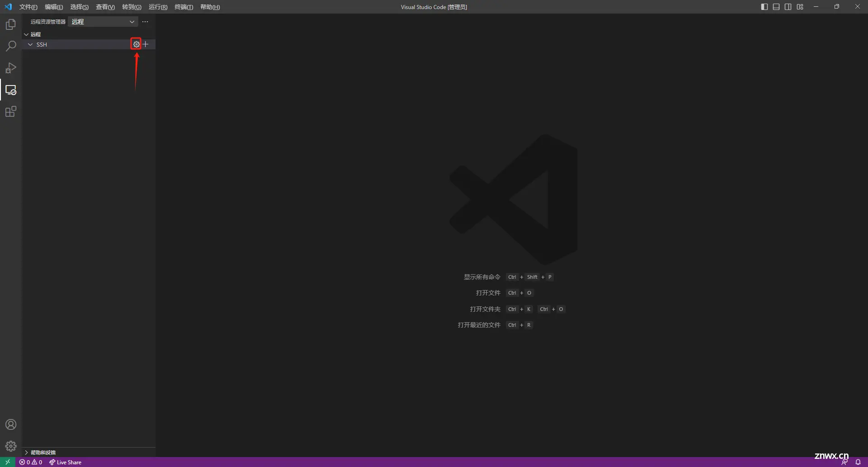This screenshot has height=467, width=868.
Task: Open the 编辑(E) menu
Action: (x=54, y=7)
